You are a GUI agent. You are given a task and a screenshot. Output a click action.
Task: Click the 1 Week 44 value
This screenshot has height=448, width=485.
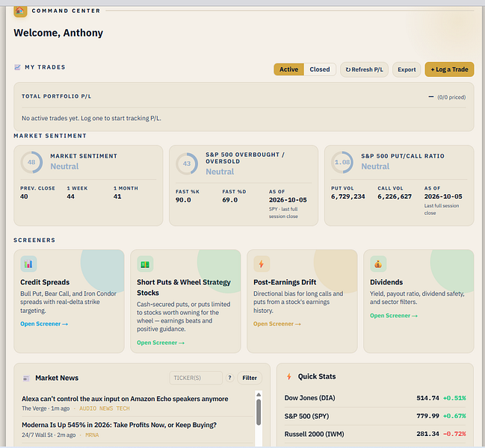[x=70, y=196]
